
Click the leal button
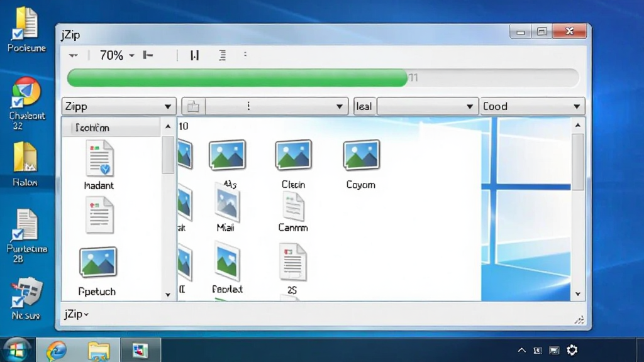364,107
